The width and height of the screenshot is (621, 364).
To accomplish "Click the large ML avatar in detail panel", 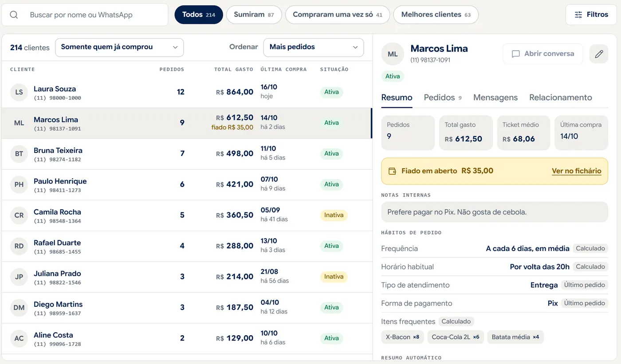I will tap(393, 54).
